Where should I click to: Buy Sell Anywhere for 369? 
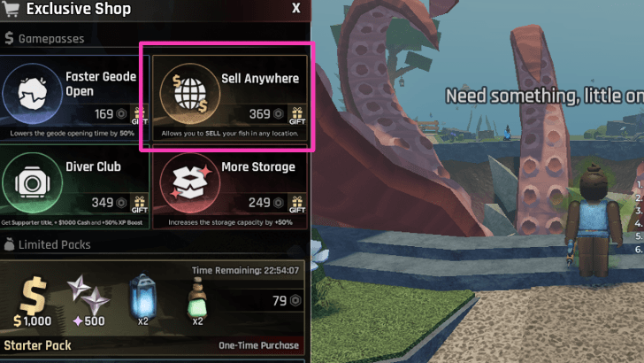click(x=266, y=114)
